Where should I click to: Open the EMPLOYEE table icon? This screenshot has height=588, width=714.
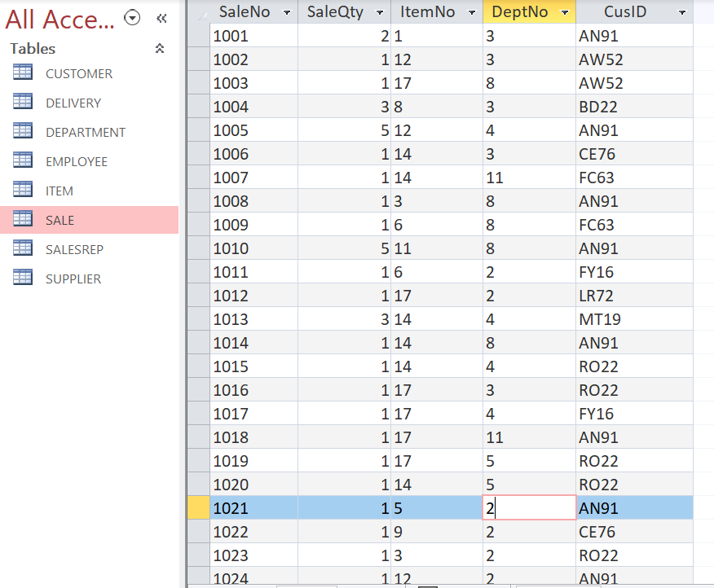[24, 161]
